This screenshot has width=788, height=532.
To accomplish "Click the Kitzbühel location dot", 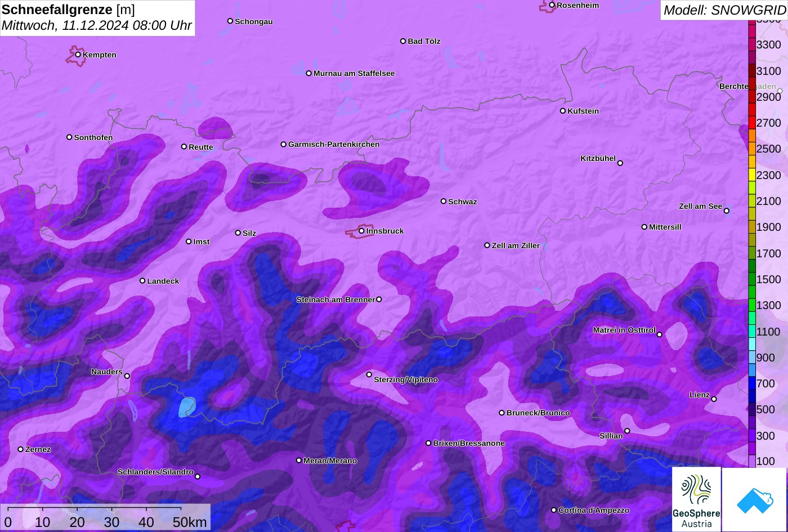I will [x=620, y=163].
